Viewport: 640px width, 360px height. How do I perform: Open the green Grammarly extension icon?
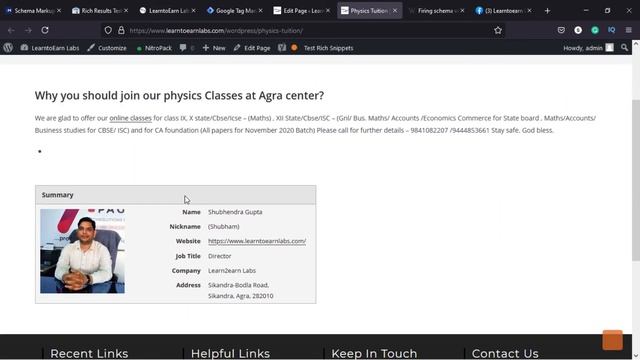(x=595, y=30)
